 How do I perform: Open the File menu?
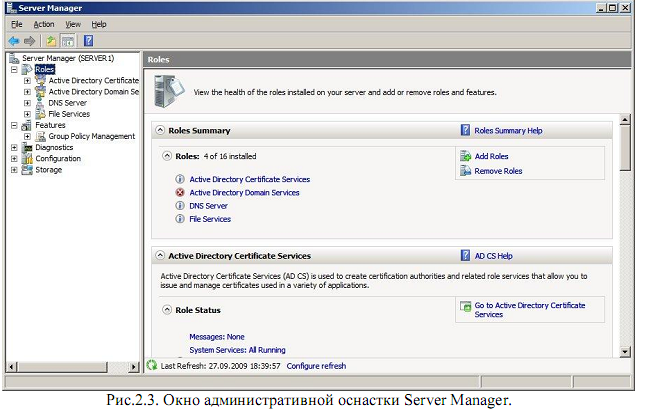pyautogui.click(x=17, y=24)
